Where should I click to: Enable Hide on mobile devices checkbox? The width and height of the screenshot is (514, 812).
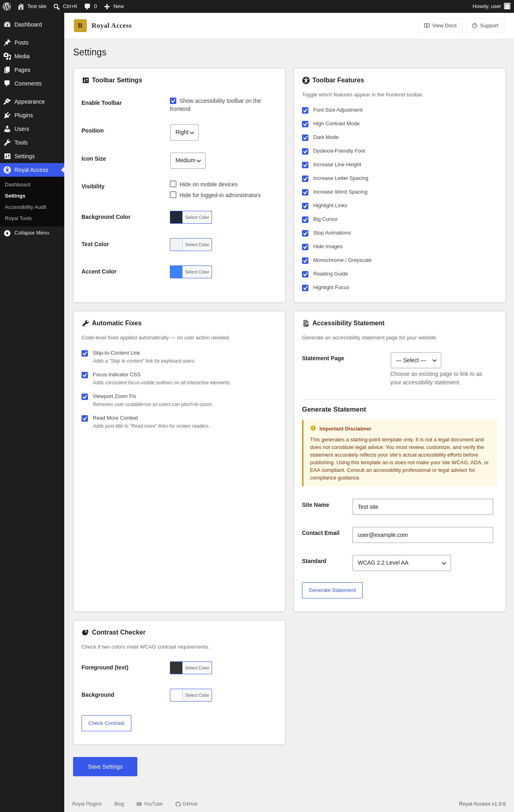click(173, 184)
